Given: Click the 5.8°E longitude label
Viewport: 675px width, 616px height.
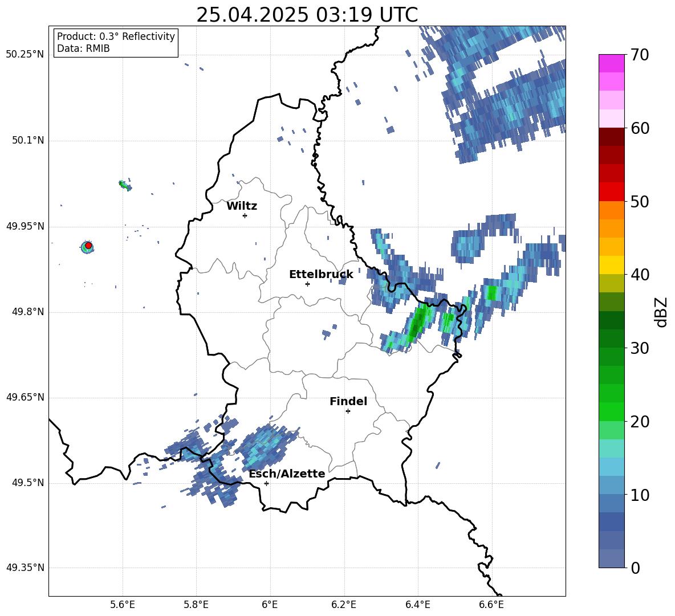Looking at the screenshot, I should point(196,605).
